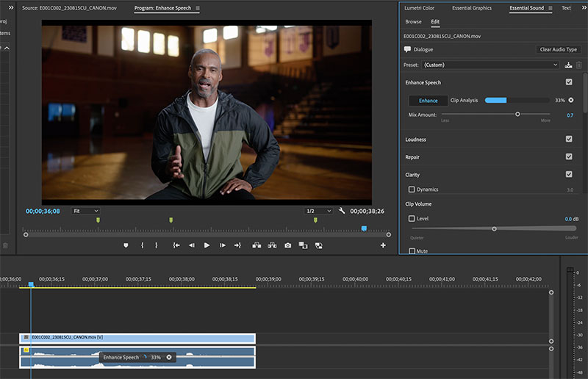Click Clear Audio Type button
Viewport: 588px width, 379px height.
tap(559, 49)
